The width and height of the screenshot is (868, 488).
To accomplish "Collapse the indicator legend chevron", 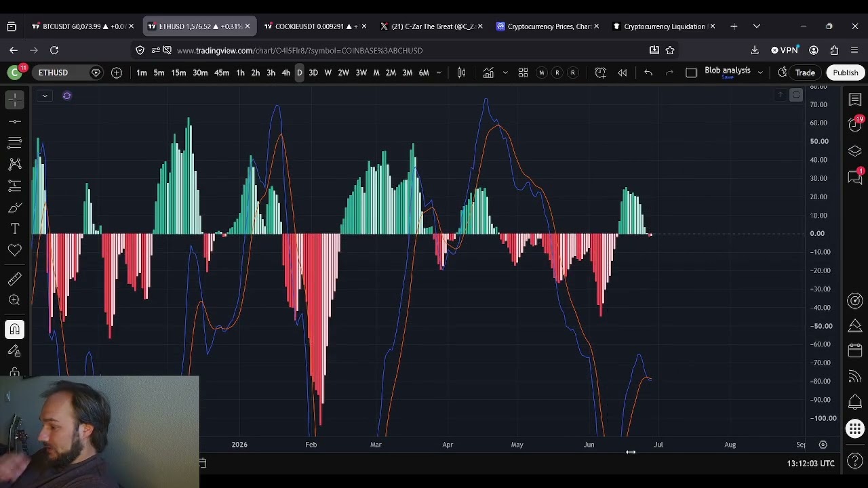I will pos(44,96).
